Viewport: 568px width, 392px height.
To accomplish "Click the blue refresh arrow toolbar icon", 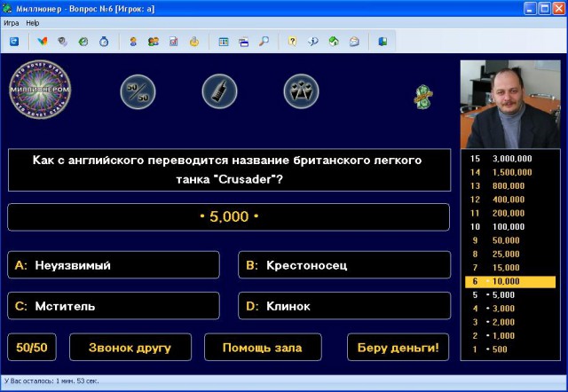I will point(14,42).
